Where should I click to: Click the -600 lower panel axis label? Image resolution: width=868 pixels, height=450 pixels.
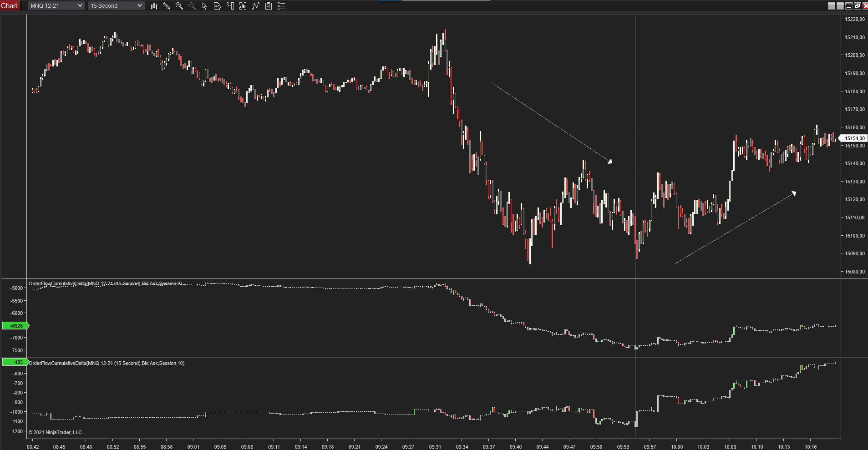18,374
